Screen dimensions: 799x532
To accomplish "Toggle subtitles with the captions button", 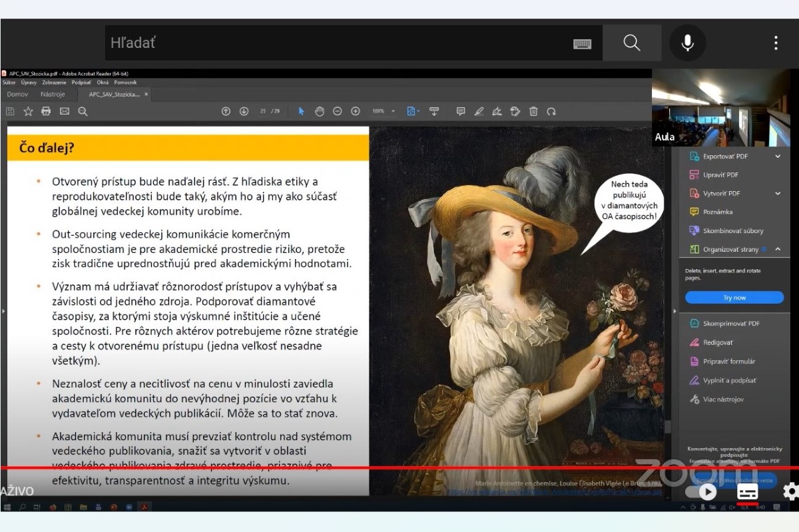I will (747, 492).
